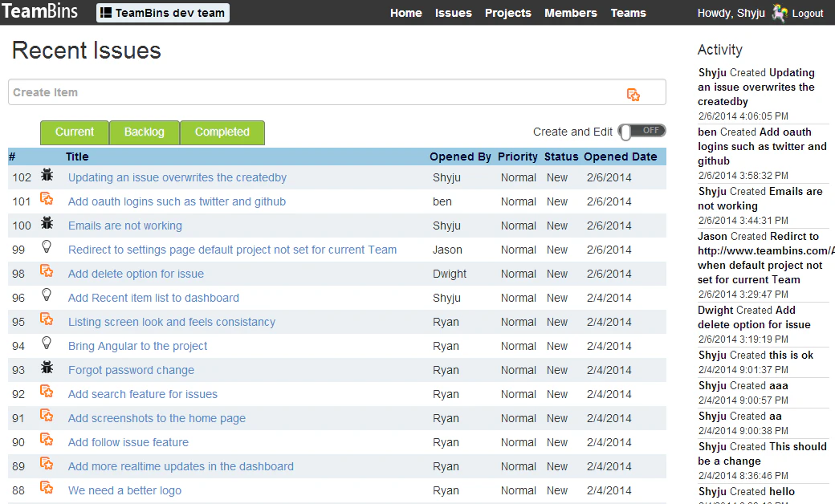Click the bug icon for issue 93
The width and height of the screenshot is (835, 504).
47,368
